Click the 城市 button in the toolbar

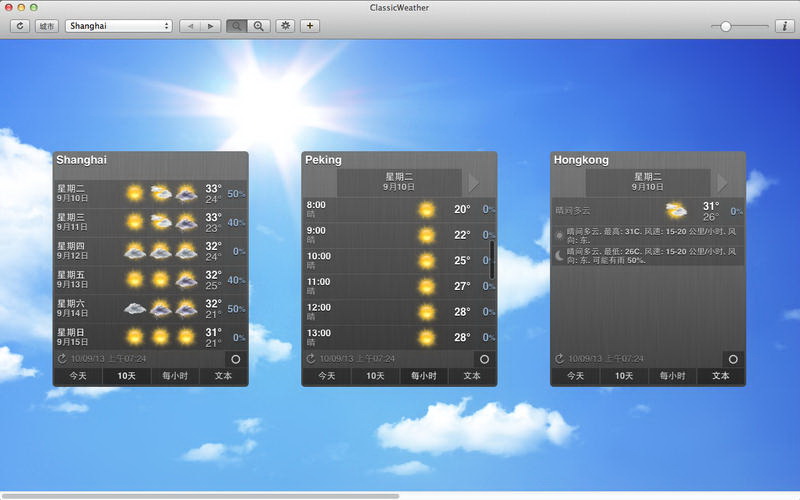46,26
